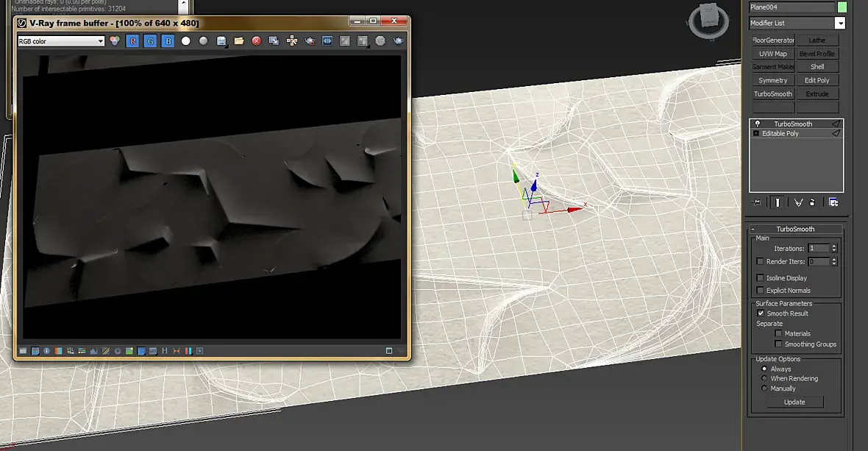Select the Always update option
The height and width of the screenshot is (451, 868).
[x=764, y=369]
